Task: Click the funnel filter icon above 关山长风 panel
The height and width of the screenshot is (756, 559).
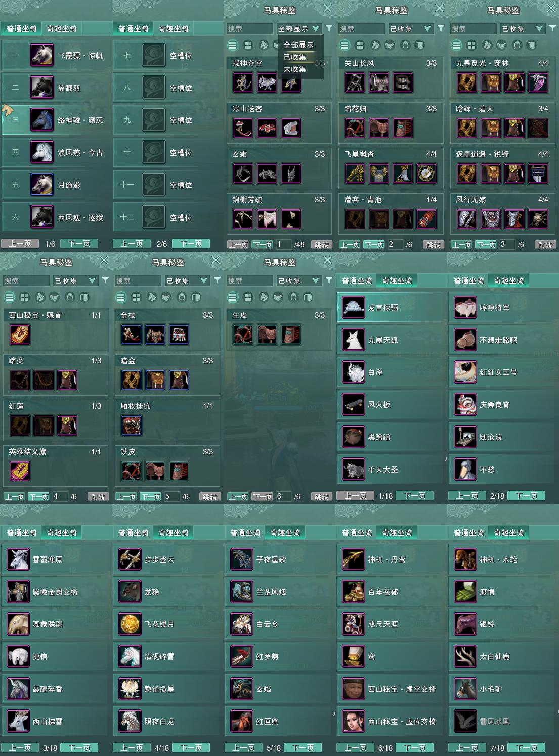Action: coord(441,28)
